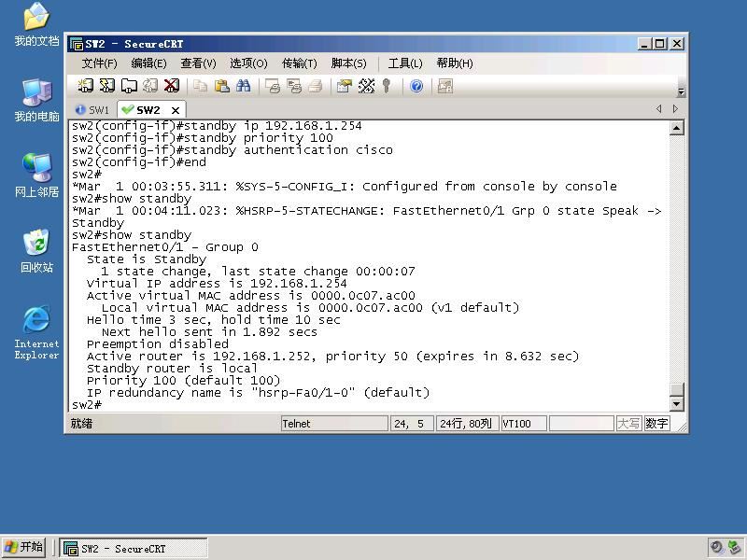This screenshot has height=560, width=747.
Task: Click the network system tray icon
Action: click(x=734, y=547)
